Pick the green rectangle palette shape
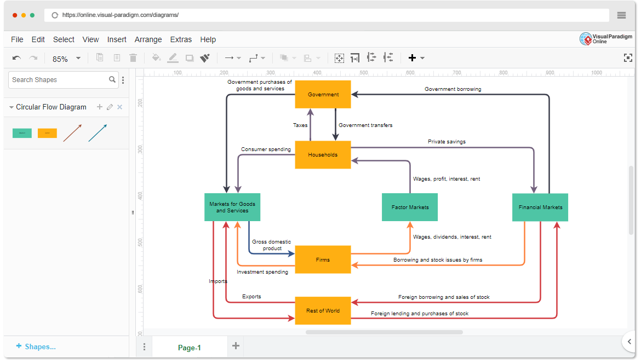The image size is (641, 364). coord(22,133)
